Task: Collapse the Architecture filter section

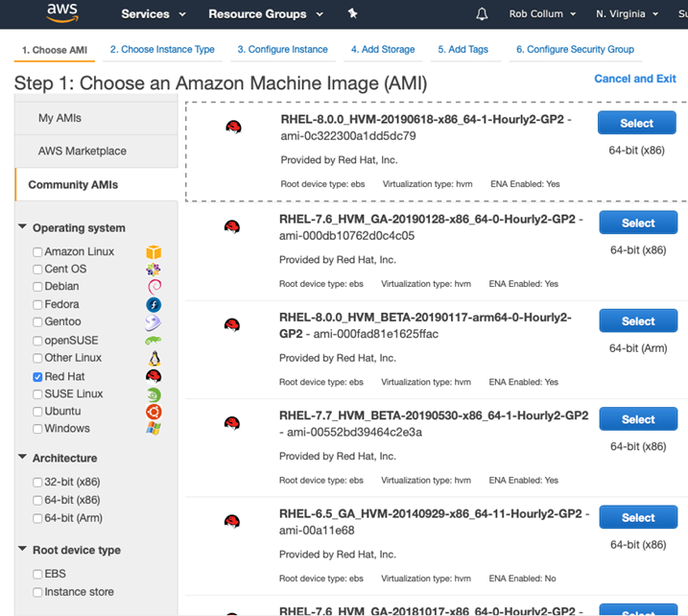Action: pyautogui.click(x=22, y=457)
